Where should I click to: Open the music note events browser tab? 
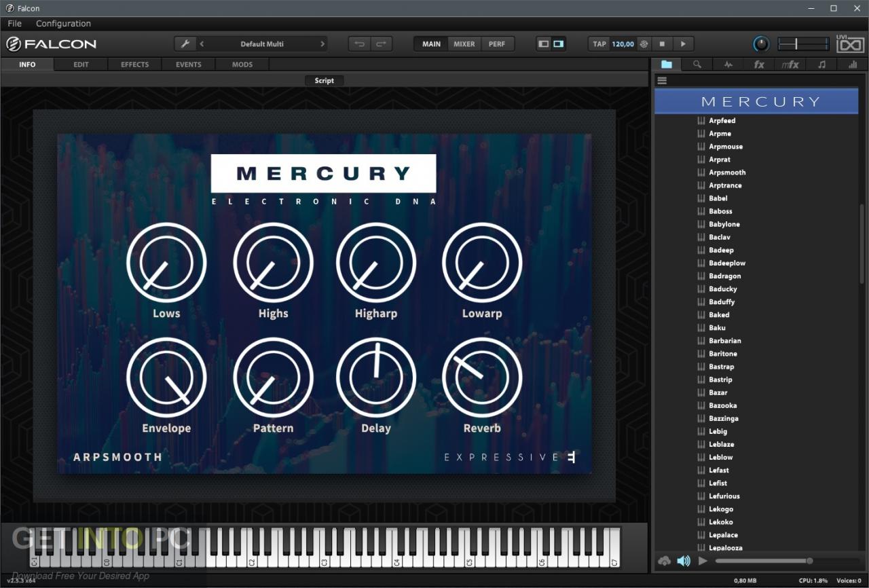(821, 65)
